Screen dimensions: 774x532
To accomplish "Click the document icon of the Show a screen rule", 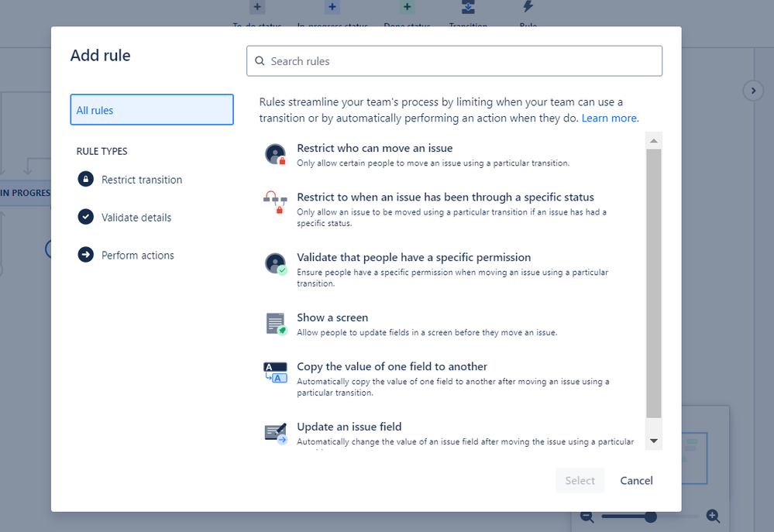I will point(276,324).
